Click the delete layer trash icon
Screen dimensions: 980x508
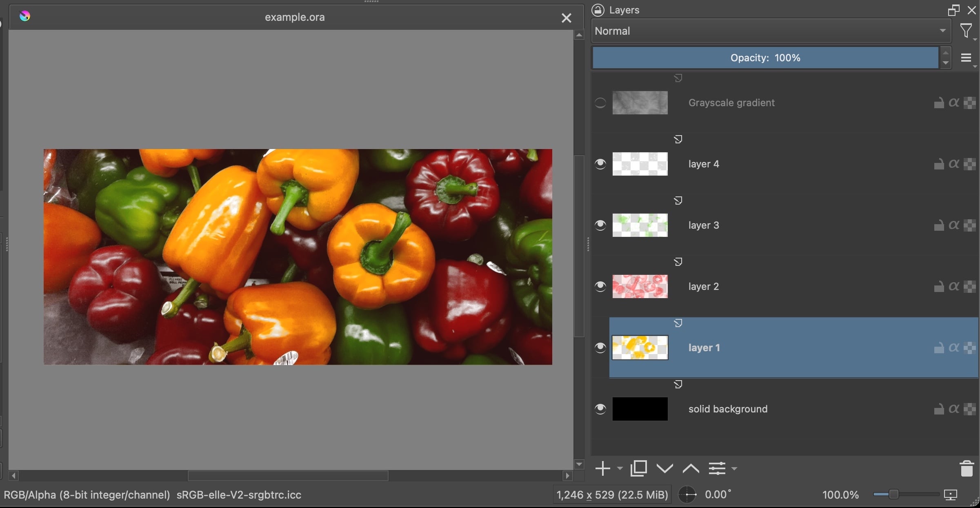pyautogui.click(x=966, y=468)
